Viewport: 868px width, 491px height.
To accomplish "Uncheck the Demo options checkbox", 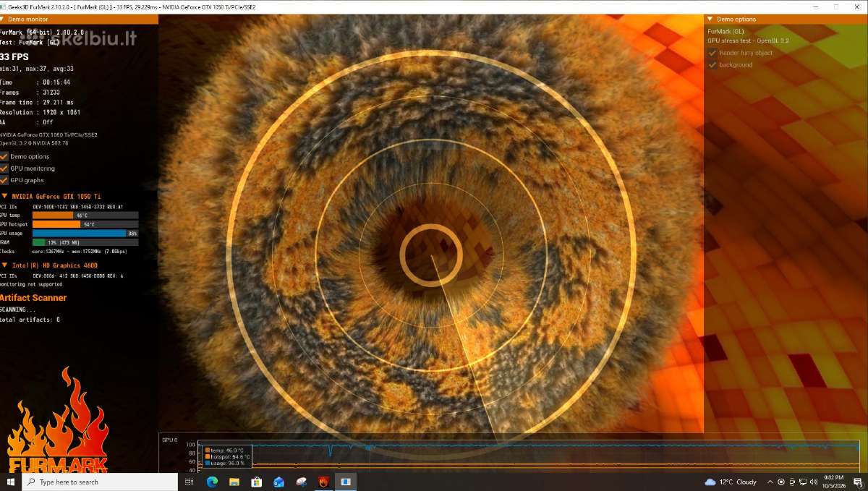I will pos(4,156).
